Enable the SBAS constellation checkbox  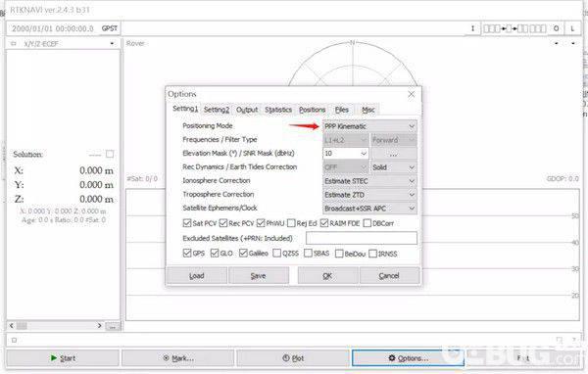coord(308,254)
